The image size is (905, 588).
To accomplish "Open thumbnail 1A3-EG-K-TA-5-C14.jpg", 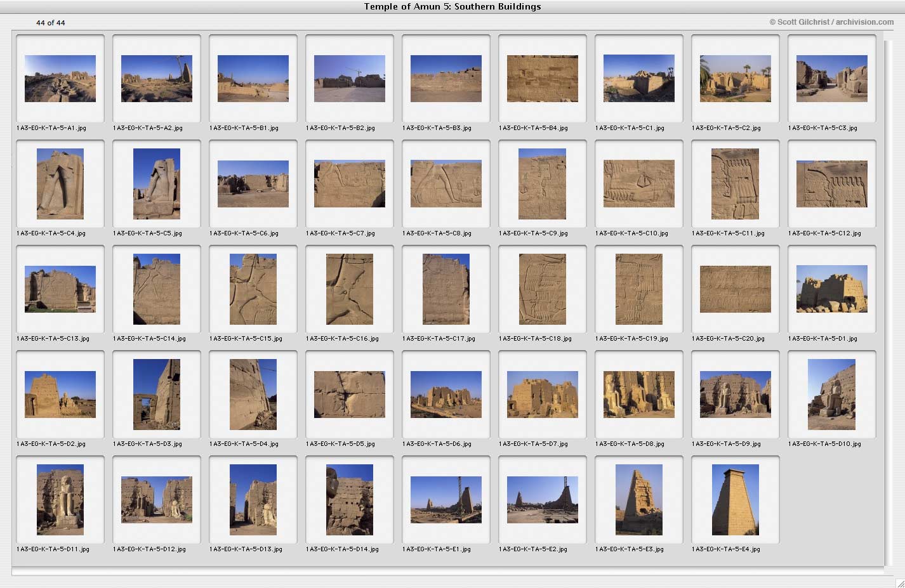I will [x=157, y=289].
